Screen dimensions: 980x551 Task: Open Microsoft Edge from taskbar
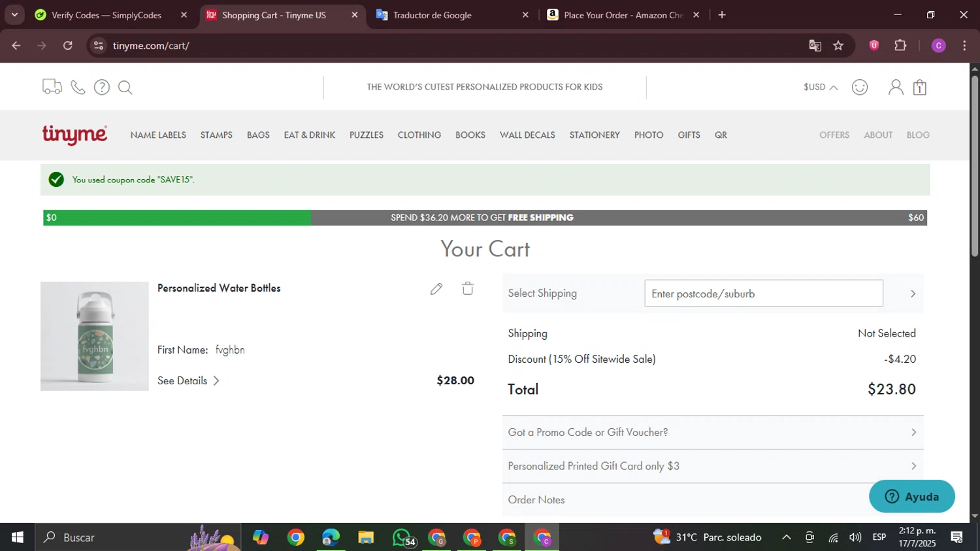[331, 537]
